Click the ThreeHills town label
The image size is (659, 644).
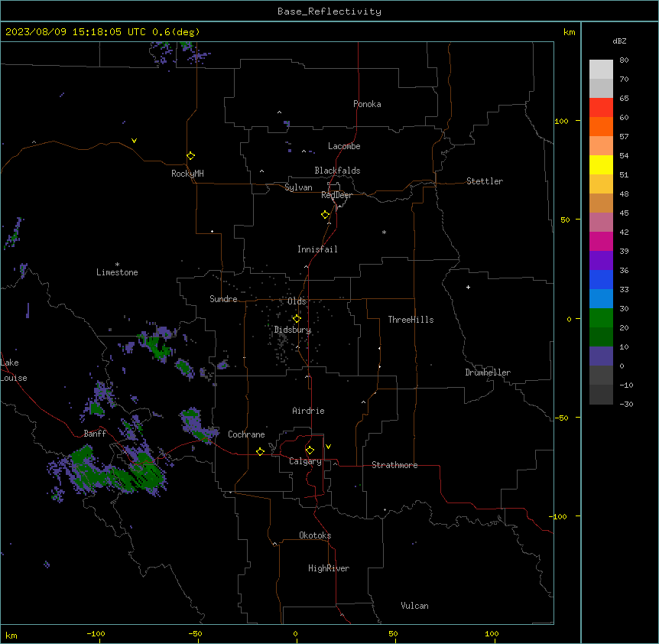click(411, 320)
